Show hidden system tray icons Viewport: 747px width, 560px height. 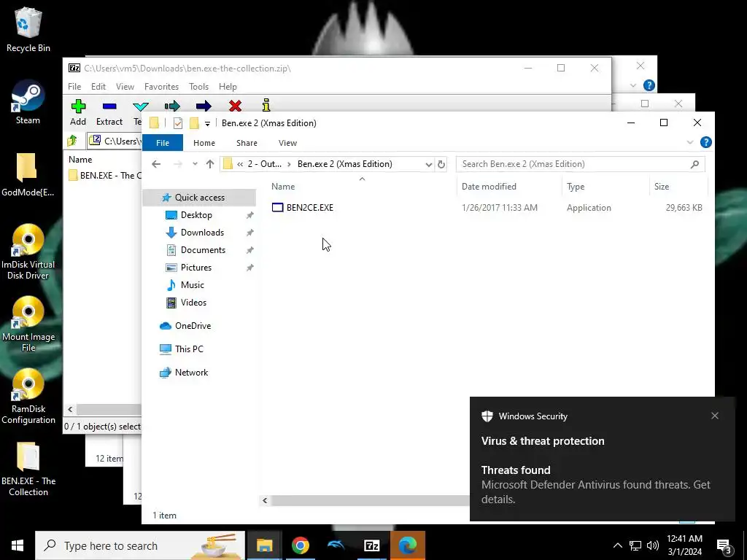pyautogui.click(x=617, y=545)
